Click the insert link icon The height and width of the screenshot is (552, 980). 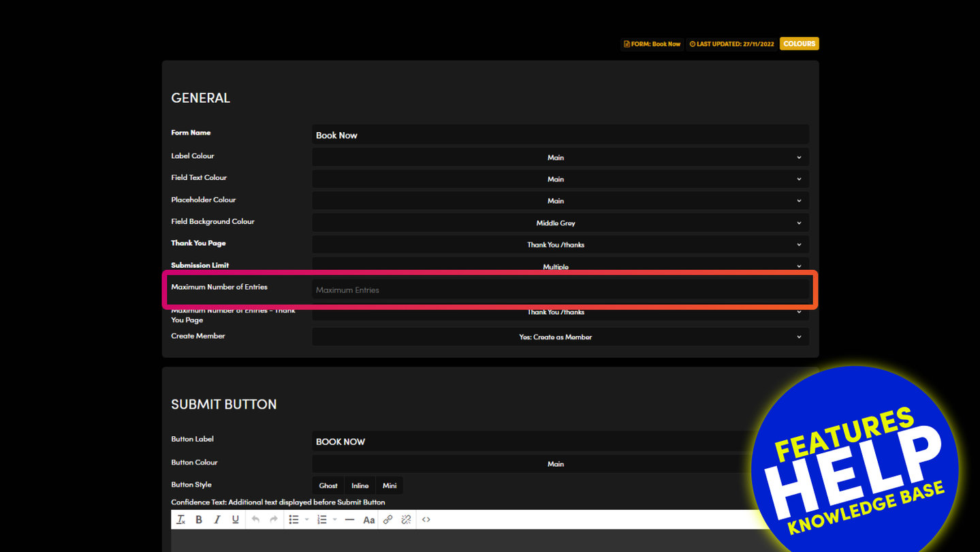[388, 520]
